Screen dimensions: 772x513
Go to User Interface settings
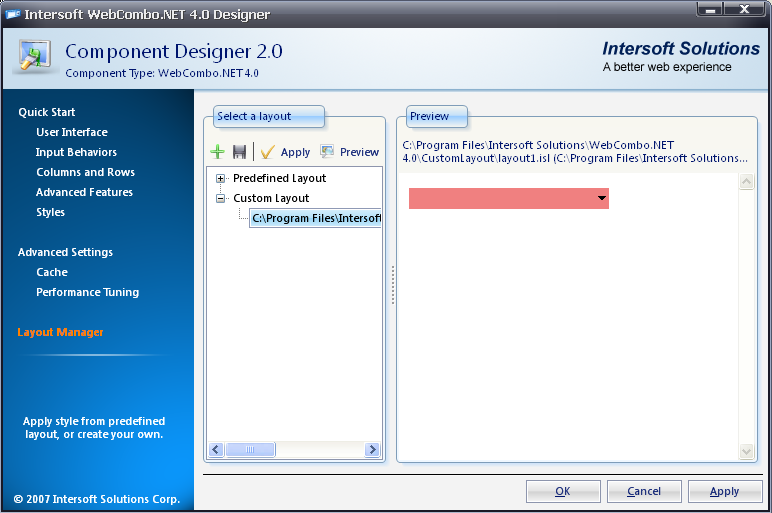point(72,132)
